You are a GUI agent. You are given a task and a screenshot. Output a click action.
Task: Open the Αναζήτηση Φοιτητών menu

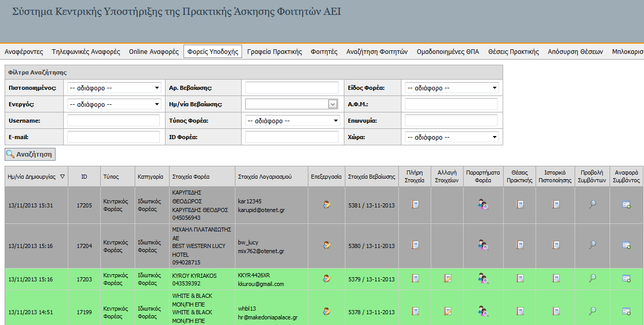[377, 52]
